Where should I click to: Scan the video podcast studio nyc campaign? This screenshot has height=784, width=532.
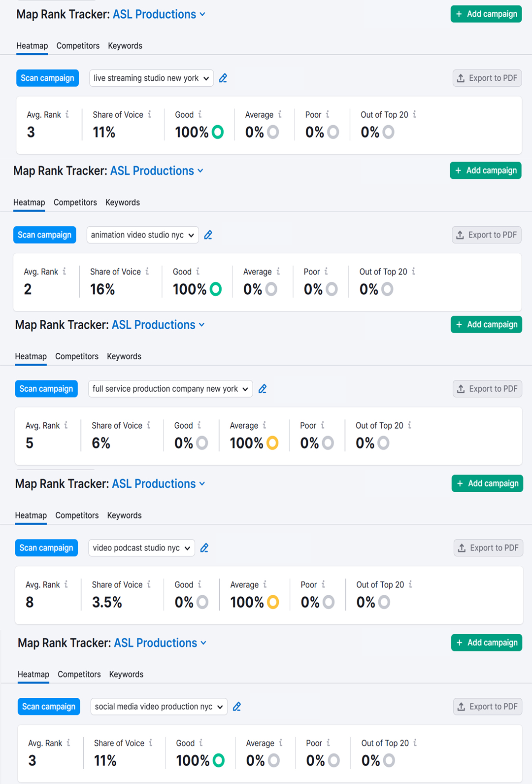point(46,548)
